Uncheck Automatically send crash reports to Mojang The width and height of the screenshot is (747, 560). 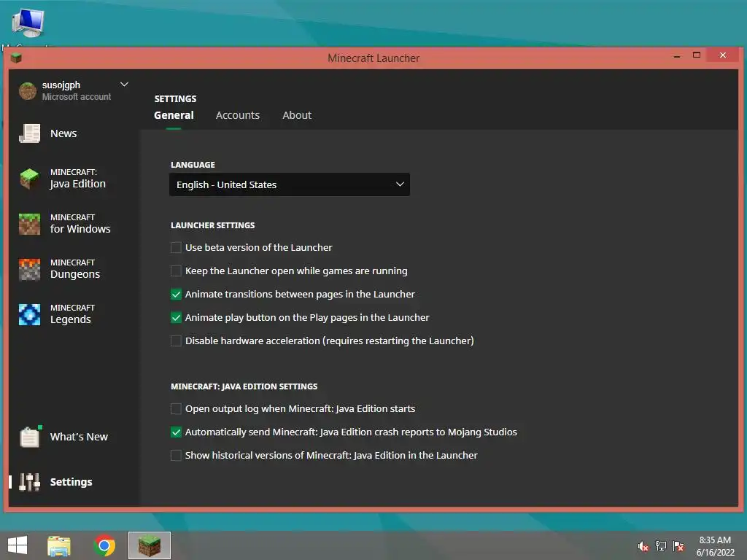(x=176, y=432)
